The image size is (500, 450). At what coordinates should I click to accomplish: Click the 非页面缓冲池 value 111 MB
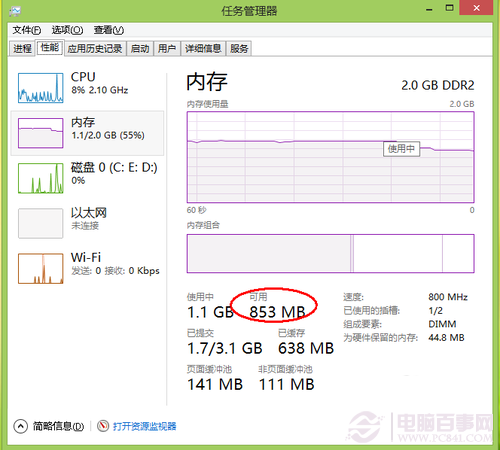(x=287, y=385)
